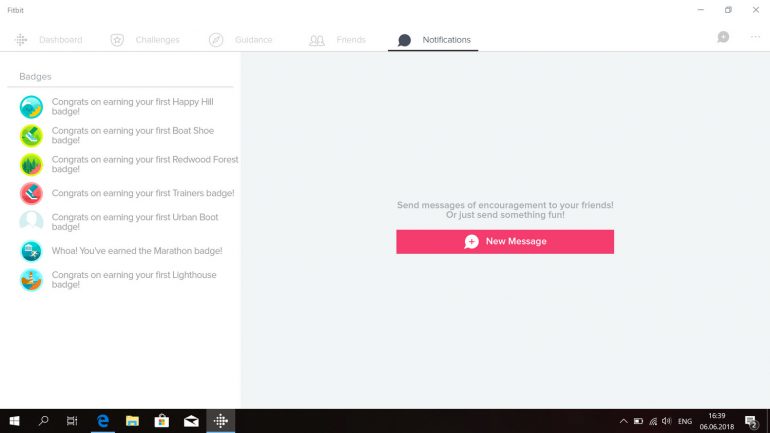Viewport: 770px width, 433px height.
Task: Open the Friends tab
Action: click(x=338, y=40)
